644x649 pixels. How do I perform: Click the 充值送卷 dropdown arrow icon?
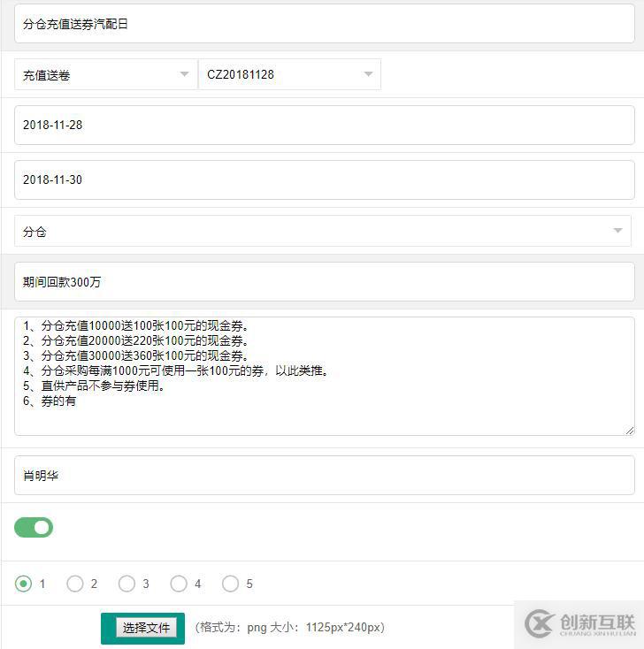point(184,74)
